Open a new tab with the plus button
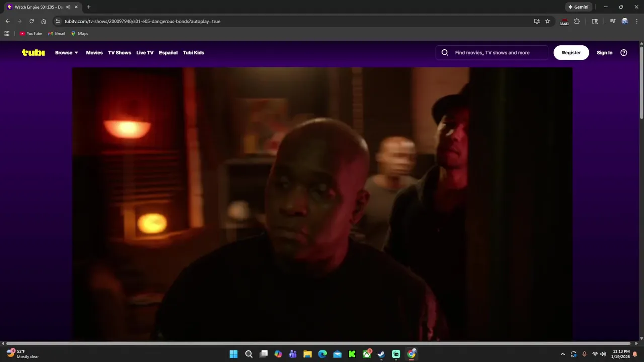This screenshot has width=644, height=362. (x=89, y=7)
